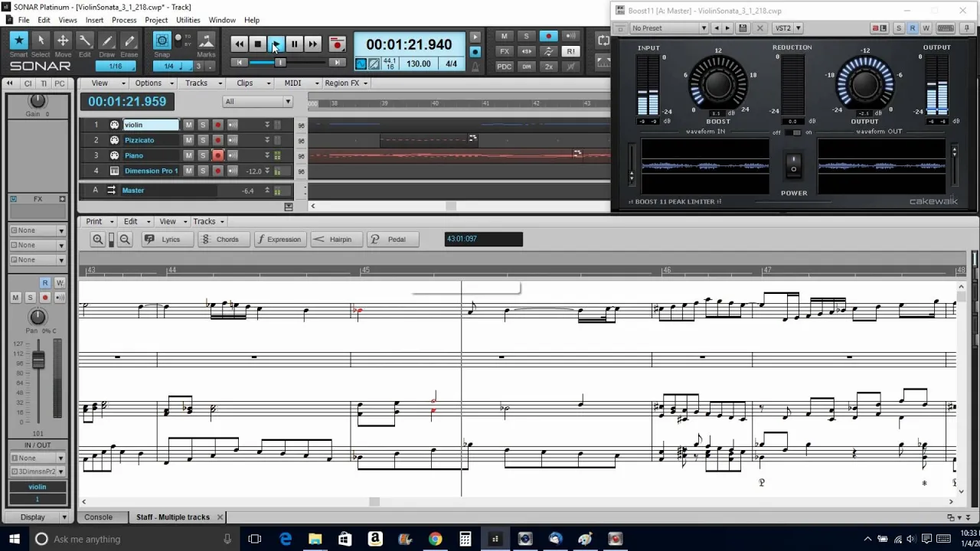980x551 pixels.
Task: Open the Insert menu
Action: point(94,20)
